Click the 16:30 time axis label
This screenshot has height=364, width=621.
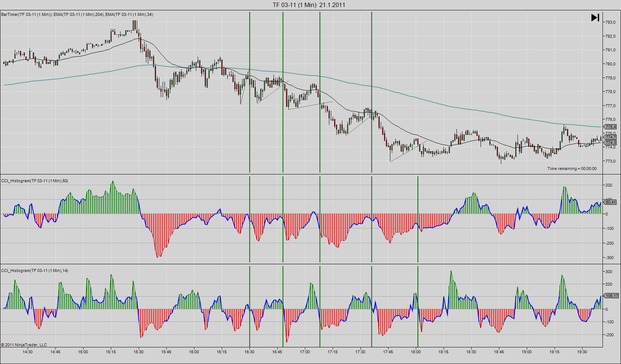point(250,352)
